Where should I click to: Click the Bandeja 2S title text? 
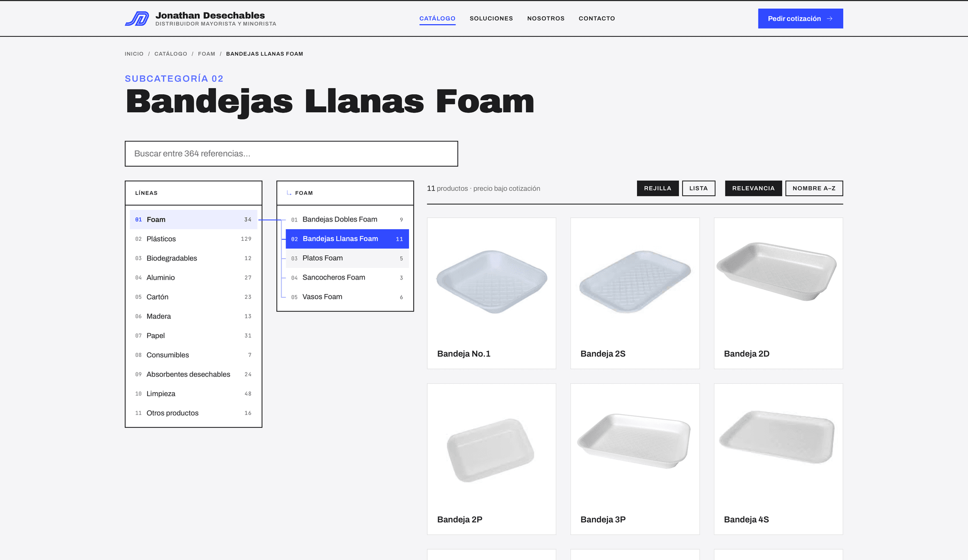(603, 354)
